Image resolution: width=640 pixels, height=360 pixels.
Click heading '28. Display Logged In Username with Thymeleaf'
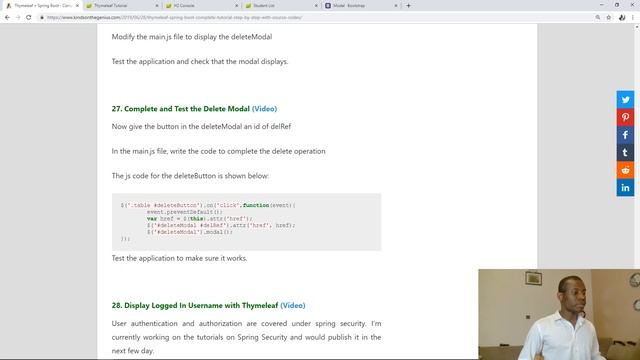point(195,305)
